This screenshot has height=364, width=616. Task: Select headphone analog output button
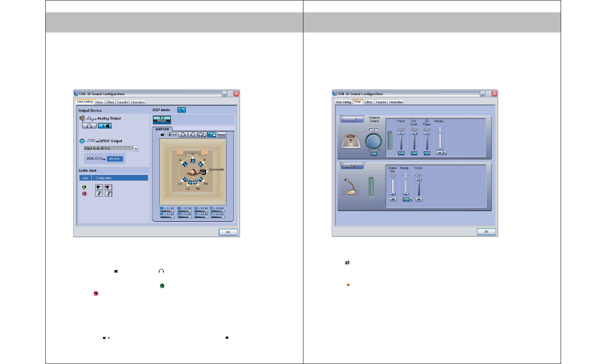89,126
